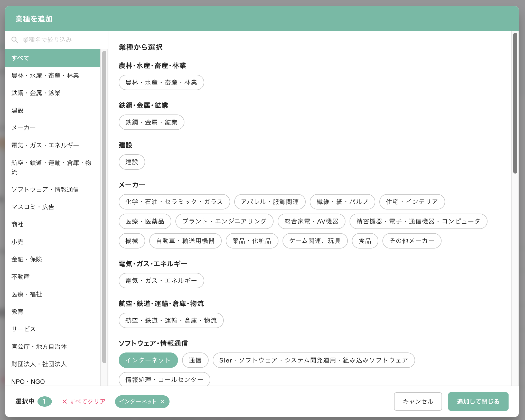The width and height of the screenshot is (525, 420).
Task: Select 鉄鋼・金属・鉱業 in the sidebar
Action: pos(53,93)
